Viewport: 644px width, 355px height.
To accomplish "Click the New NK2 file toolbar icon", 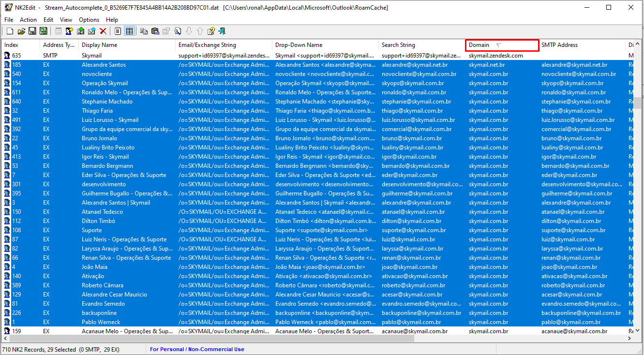I will (x=10, y=31).
